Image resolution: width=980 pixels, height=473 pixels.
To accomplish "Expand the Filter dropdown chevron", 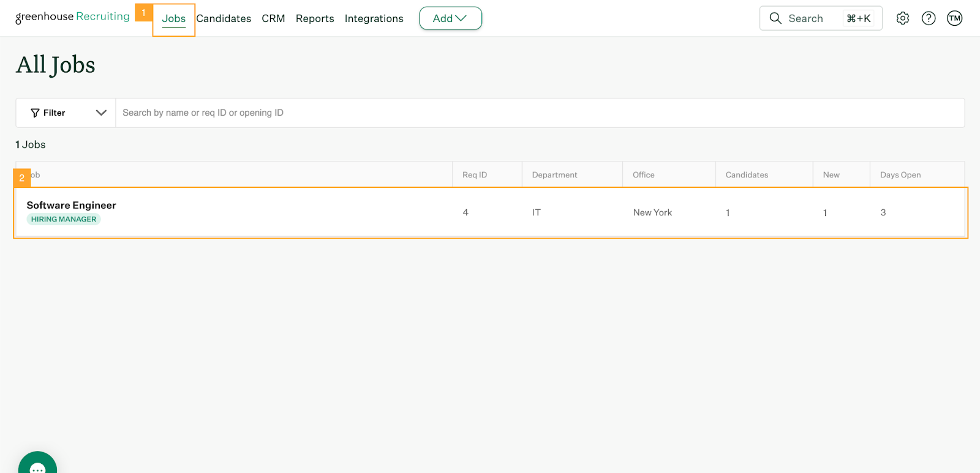I will pos(101,113).
